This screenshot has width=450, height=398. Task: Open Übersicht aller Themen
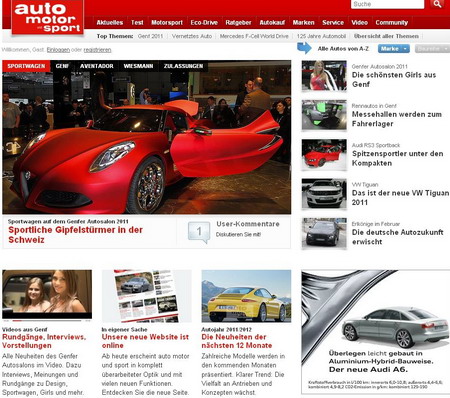click(386, 36)
